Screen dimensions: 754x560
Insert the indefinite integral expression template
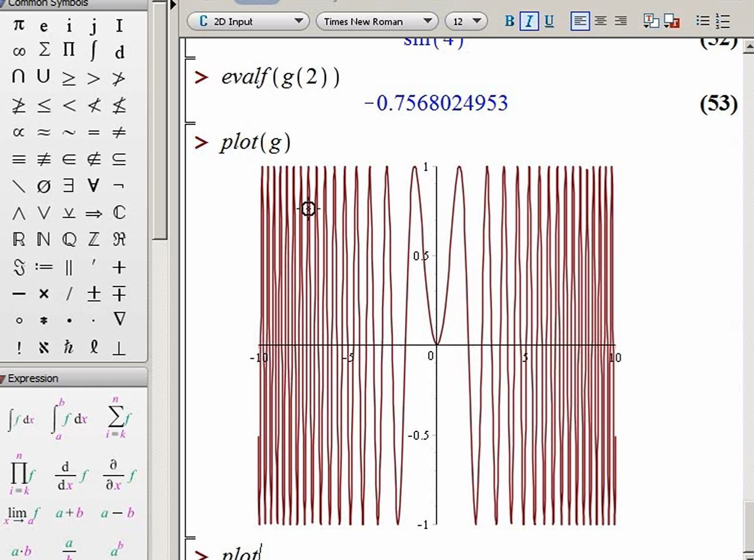tap(21, 419)
